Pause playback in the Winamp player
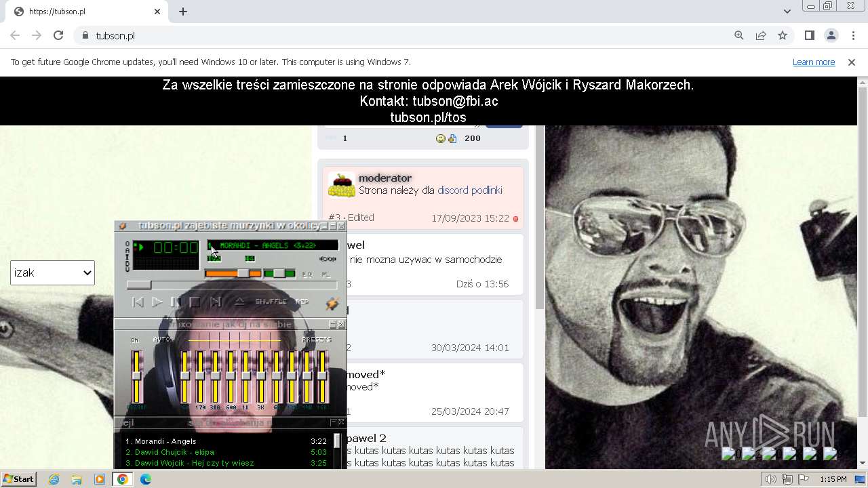This screenshot has width=868, height=488. click(176, 302)
